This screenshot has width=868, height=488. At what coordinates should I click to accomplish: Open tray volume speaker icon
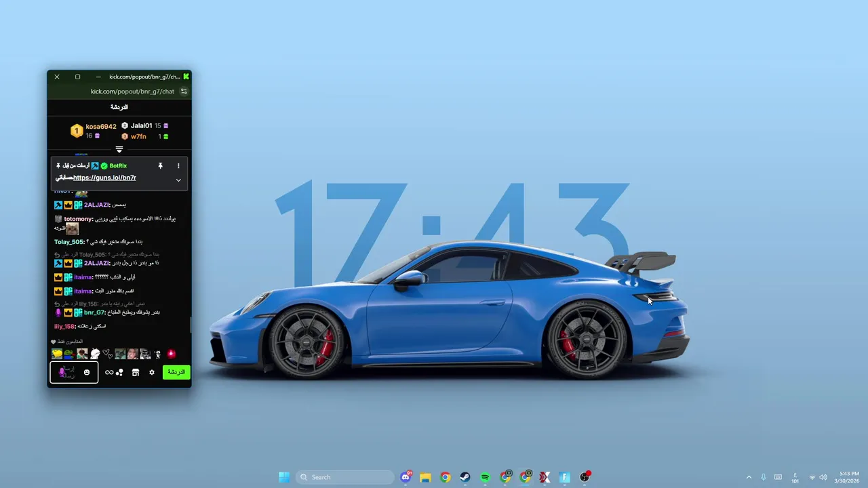point(823,477)
